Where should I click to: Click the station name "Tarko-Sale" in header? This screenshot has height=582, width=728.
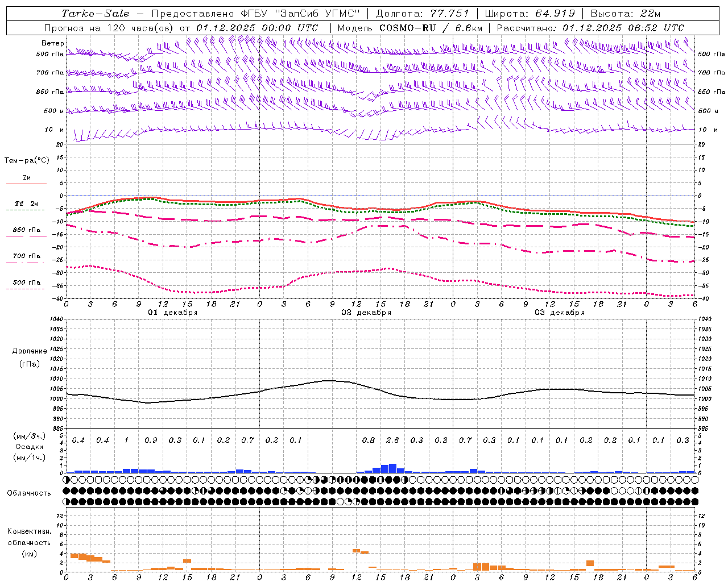coord(96,14)
